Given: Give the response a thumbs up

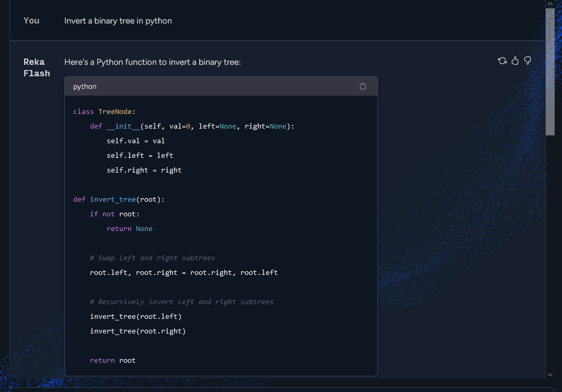Looking at the screenshot, I should 515,61.
